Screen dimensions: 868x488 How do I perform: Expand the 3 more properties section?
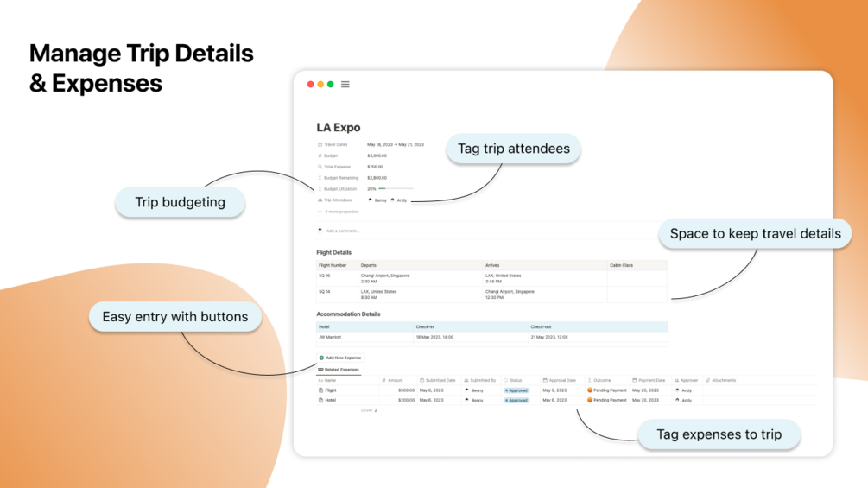[x=339, y=212]
